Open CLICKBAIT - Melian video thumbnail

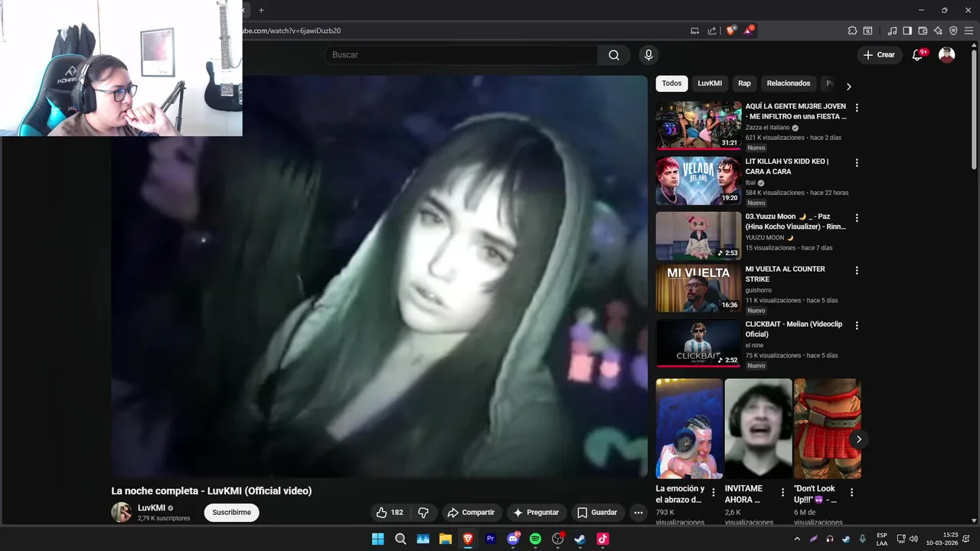699,343
